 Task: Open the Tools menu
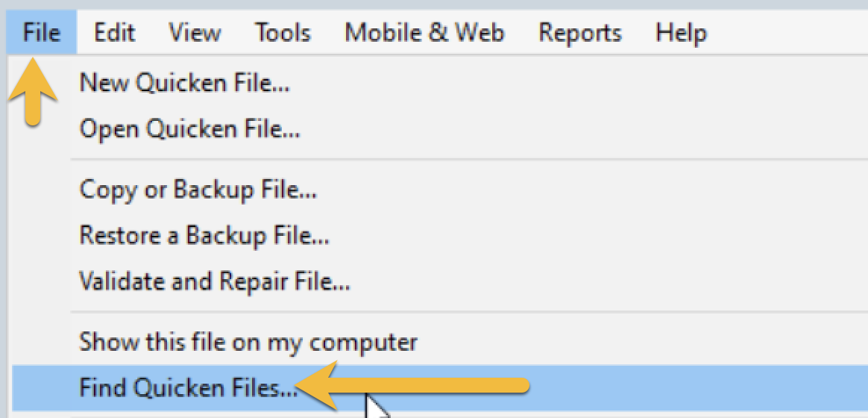[283, 33]
